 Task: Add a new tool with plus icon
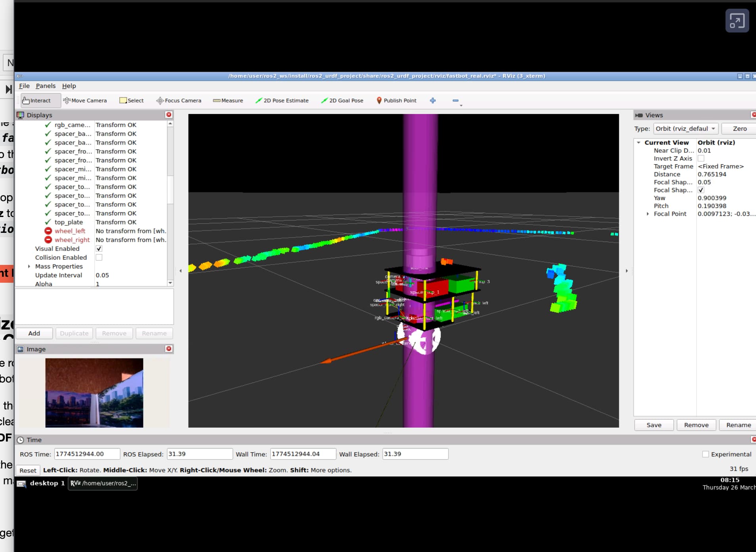(x=433, y=101)
